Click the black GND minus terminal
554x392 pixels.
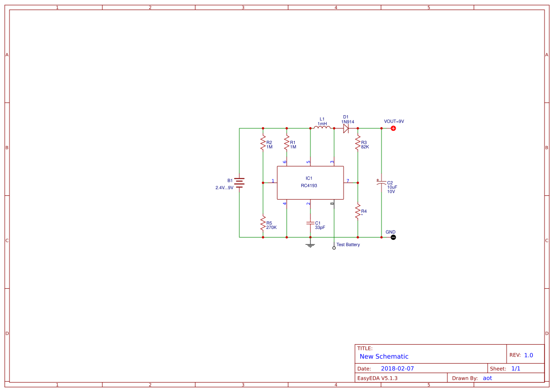click(393, 237)
